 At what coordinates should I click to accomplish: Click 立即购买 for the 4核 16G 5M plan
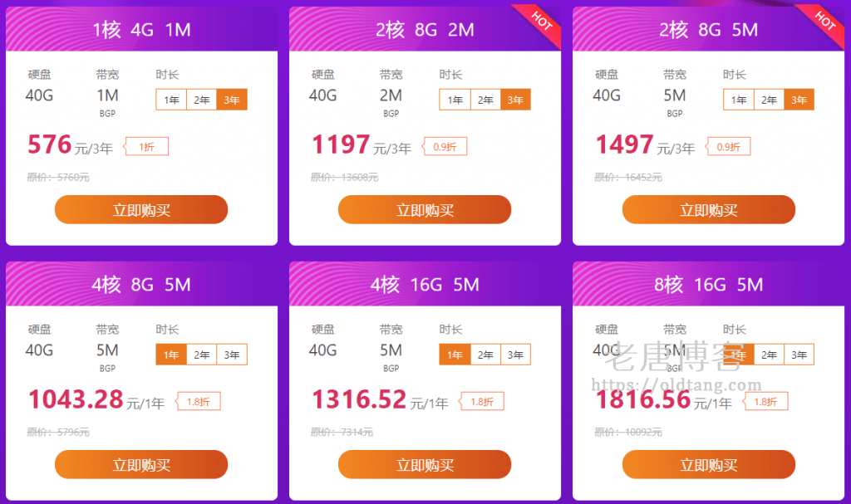coord(425,464)
